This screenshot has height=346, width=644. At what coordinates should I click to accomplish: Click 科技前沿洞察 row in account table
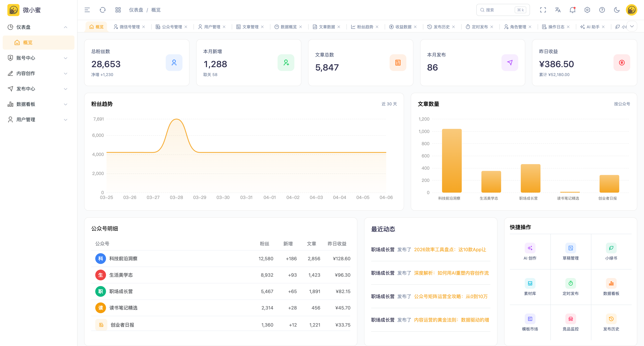(x=123, y=259)
